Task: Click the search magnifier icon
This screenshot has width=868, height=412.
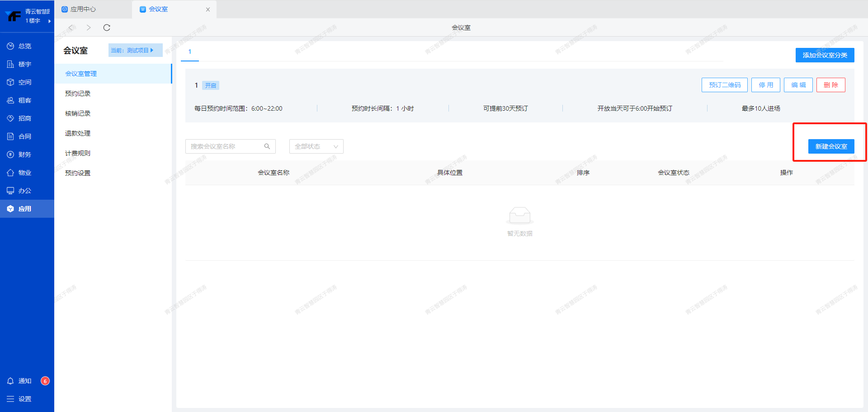Action: (x=267, y=146)
